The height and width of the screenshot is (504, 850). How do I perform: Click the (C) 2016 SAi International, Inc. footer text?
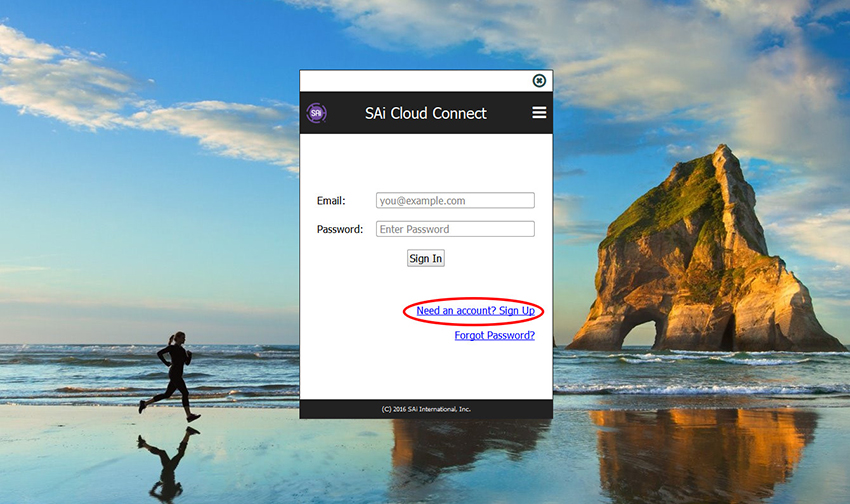click(426, 409)
